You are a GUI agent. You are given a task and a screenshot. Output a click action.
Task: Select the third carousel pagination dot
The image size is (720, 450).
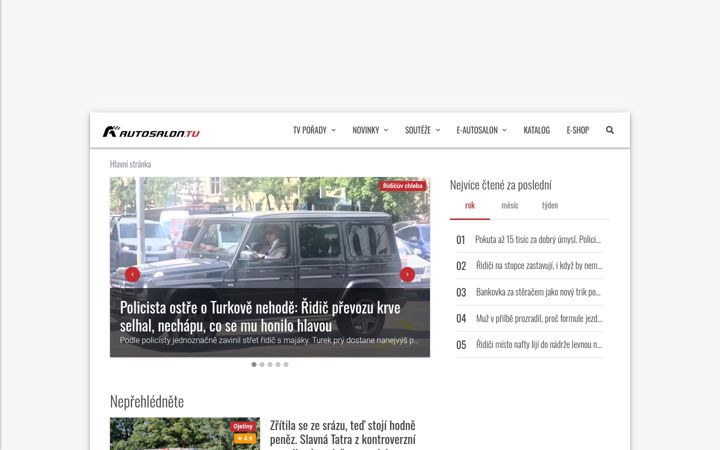[270, 364]
